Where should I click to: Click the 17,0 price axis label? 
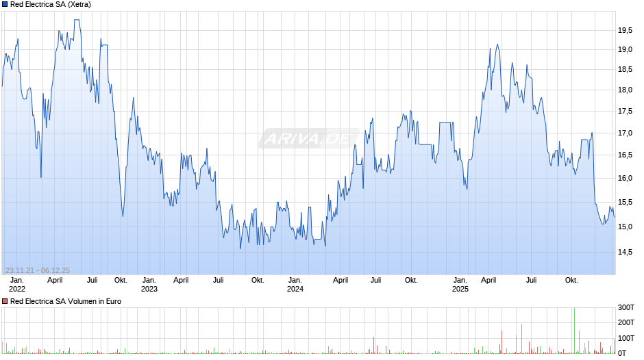tap(625, 133)
